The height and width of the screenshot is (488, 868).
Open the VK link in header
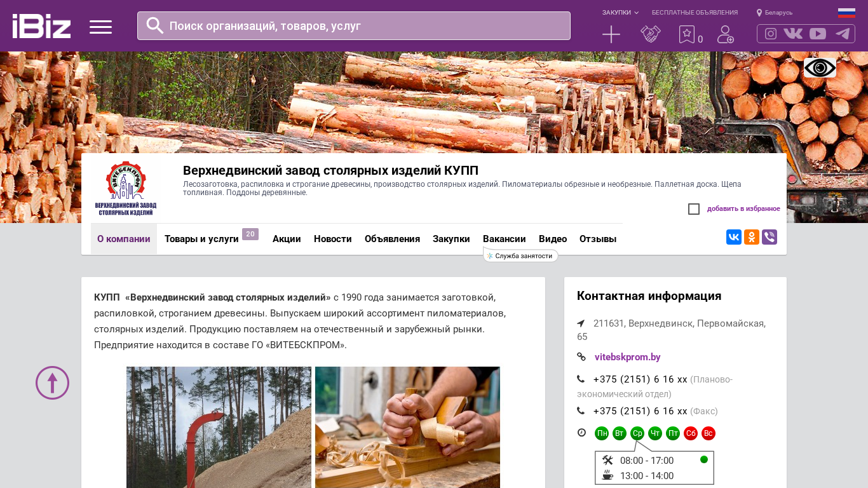[793, 34]
